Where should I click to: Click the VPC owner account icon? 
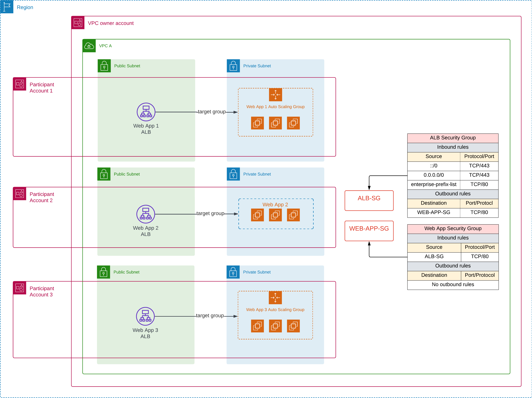(x=78, y=23)
